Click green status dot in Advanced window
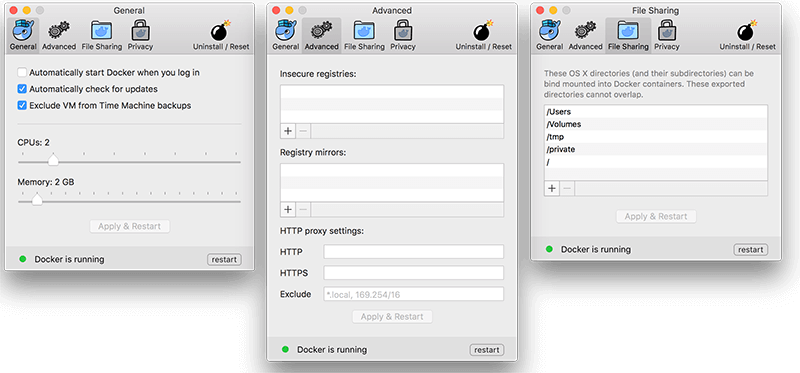Viewport: 800px width, 373px height. point(286,350)
